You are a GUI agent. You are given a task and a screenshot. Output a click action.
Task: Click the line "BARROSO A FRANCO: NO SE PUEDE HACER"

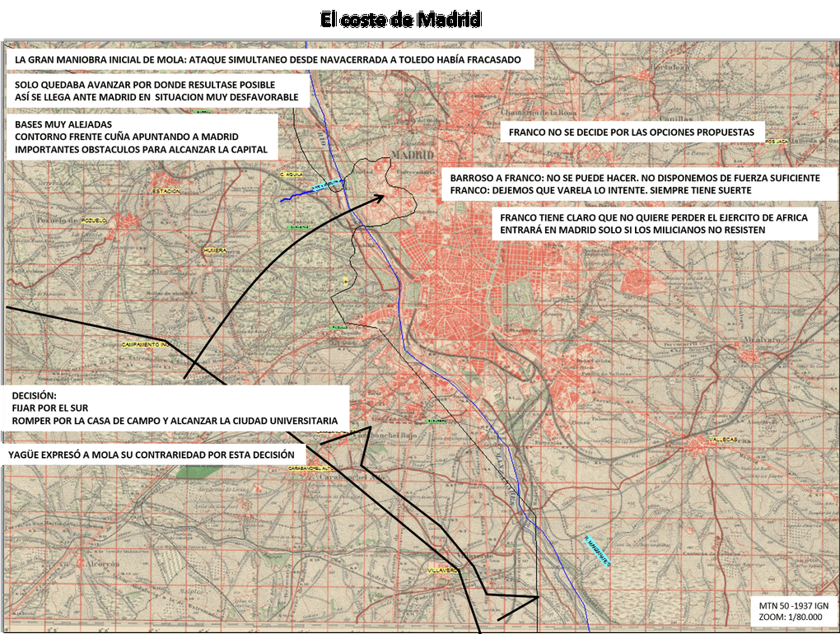point(635,178)
